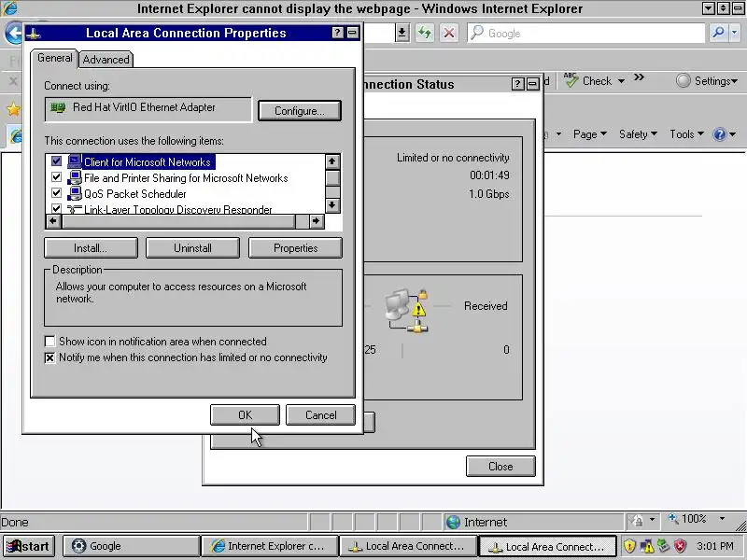Click the Local Area Connection title icon
This screenshot has height=560, width=747.
33,34
